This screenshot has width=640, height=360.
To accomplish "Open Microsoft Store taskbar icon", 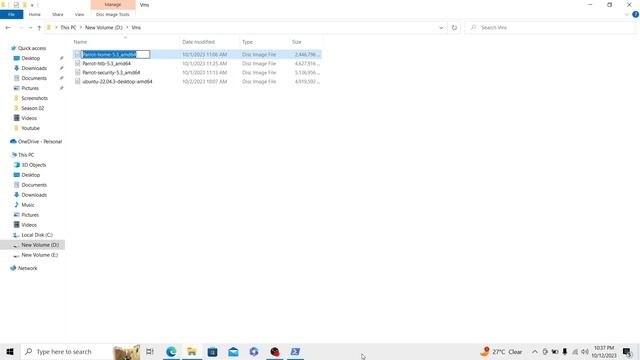I will click(212, 351).
